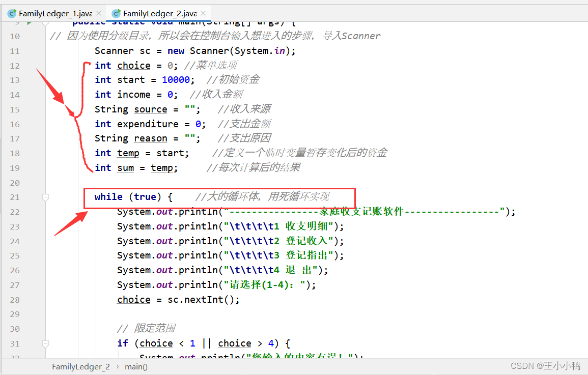The image size is (588, 375).
Task: Click the '登记指出' string on line 25
Action: (307, 255)
